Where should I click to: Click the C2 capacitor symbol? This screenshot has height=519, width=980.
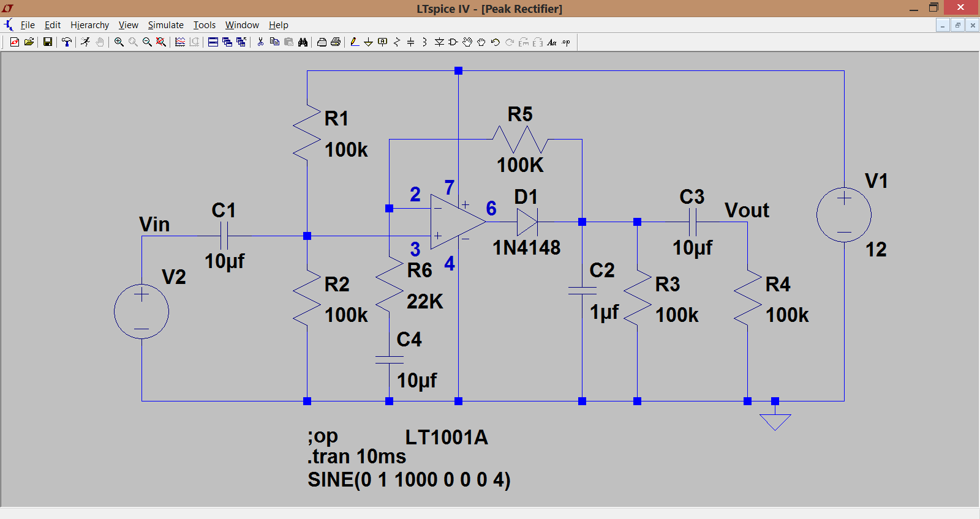pyautogui.click(x=582, y=291)
